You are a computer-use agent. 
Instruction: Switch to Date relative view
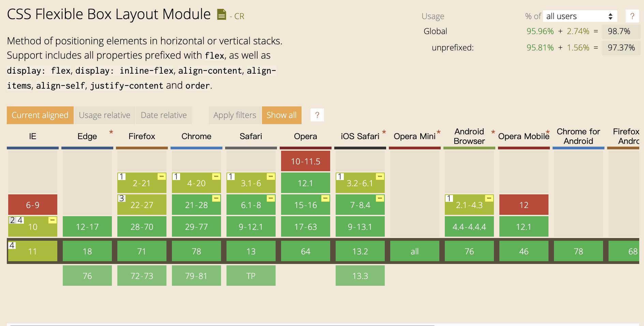[164, 115]
